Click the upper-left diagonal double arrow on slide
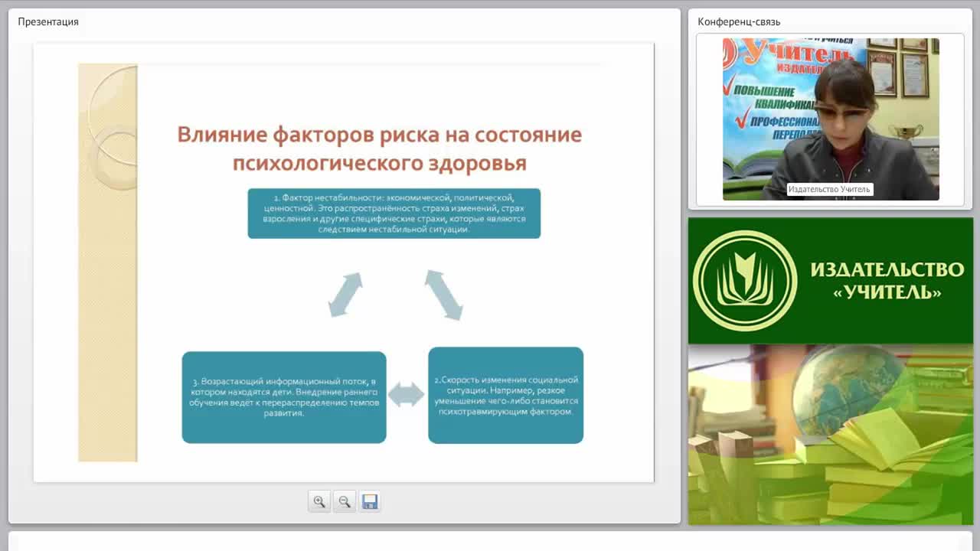The width and height of the screenshot is (980, 551). [x=345, y=295]
